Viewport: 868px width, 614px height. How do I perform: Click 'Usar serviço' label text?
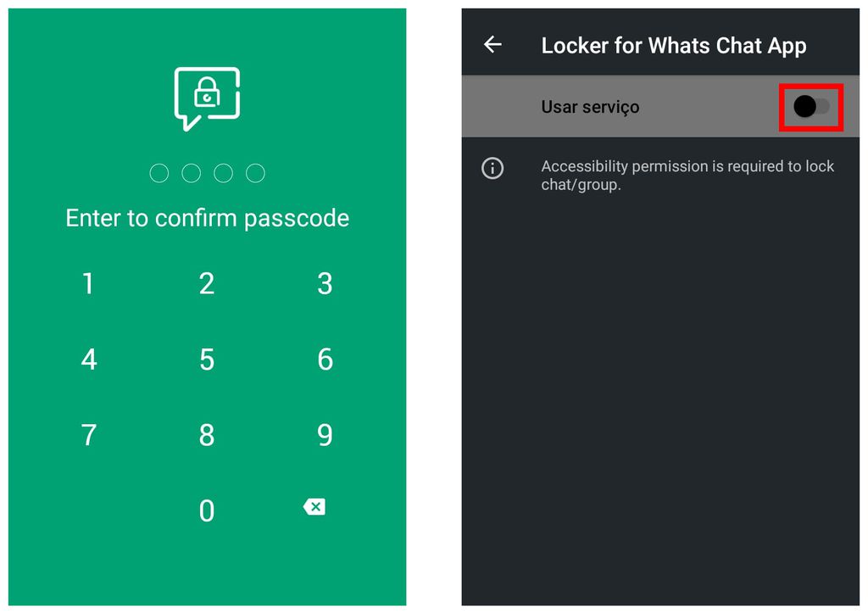point(590,106)
